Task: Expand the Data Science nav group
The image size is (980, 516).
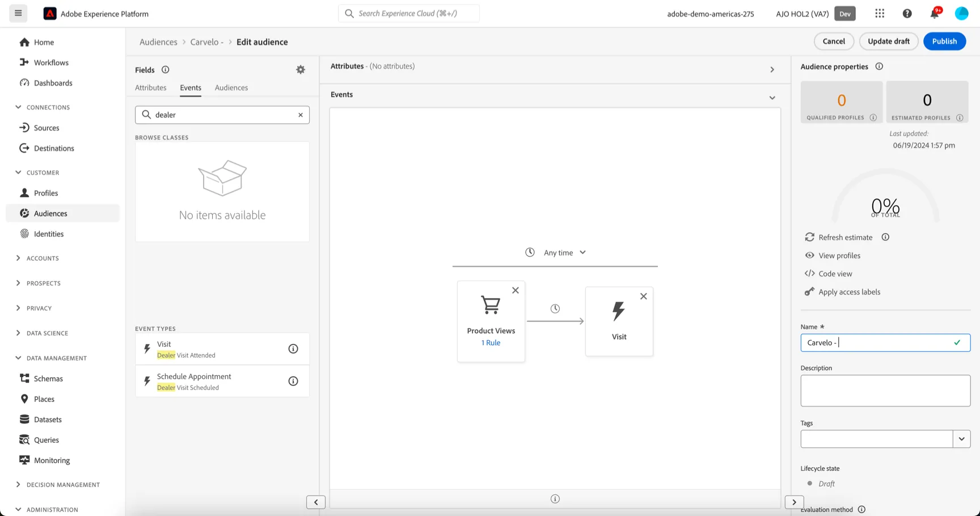Action: click(x=18, y=333)
